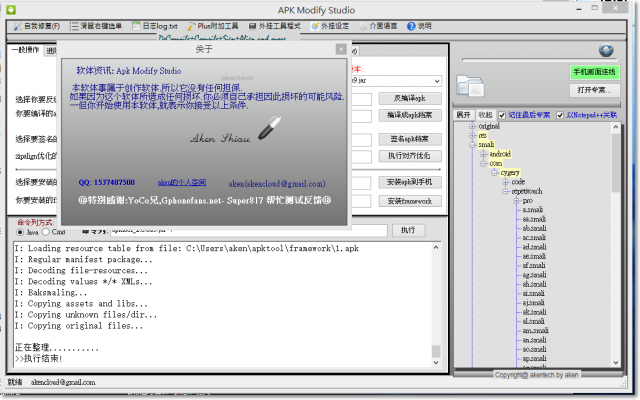Select ab.smali in the tree
The image size is (640, 400).
pyautogui.click(x=534, y=229)
